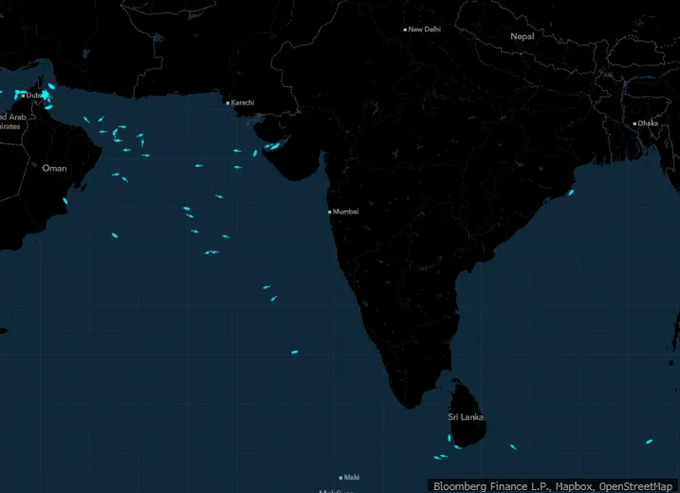Select the ship pair south of Sri Lanka

pyautogui.click(x=440, y=457)
